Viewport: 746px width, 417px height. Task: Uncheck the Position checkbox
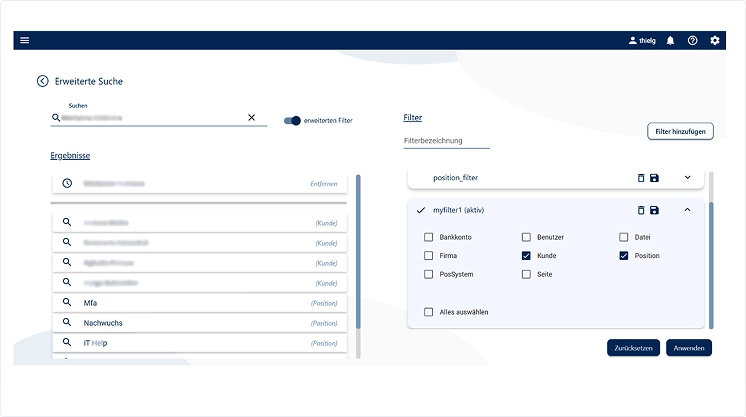coord(624,256)
